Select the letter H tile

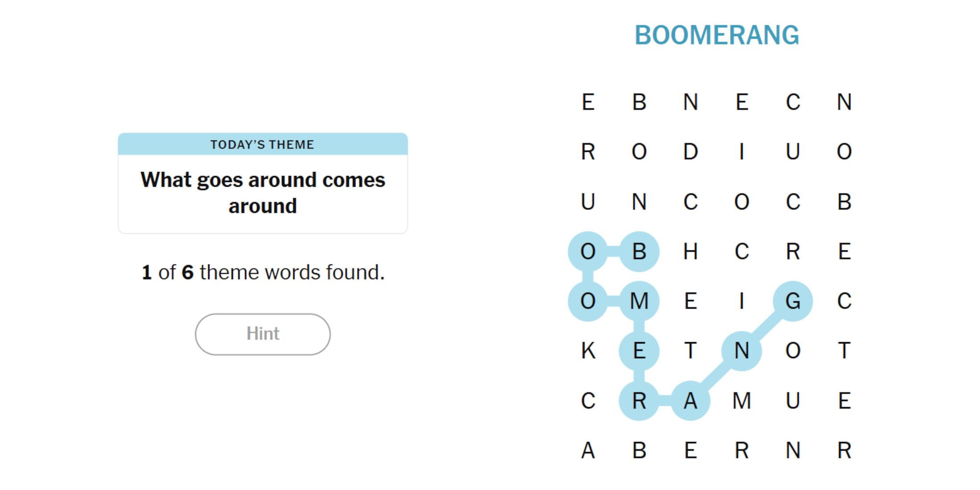coord(690,252)
